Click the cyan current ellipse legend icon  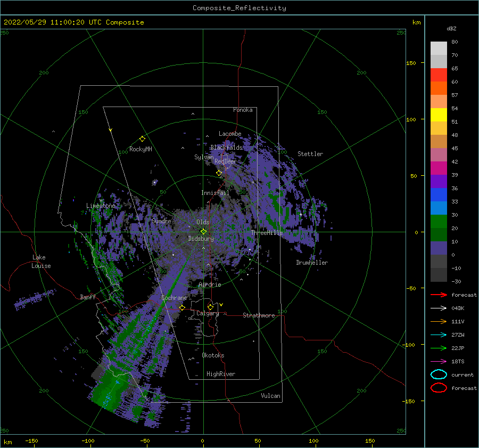(x=439, y=374)
